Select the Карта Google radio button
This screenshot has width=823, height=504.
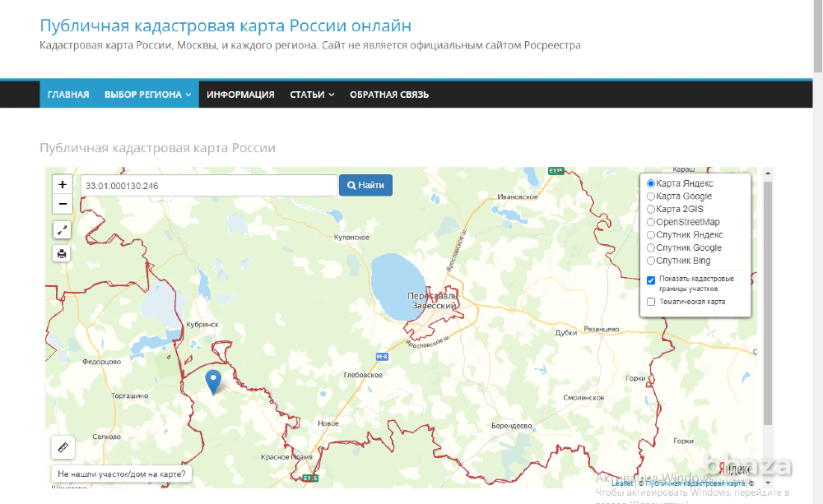click(x=650, y=196)
